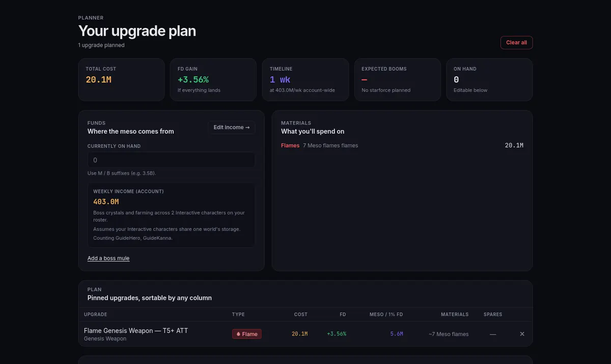Screen dimensions: 611x364
Task: Click the Genesis Weapon subtitle in the plan row
Action: pos(105,339)
